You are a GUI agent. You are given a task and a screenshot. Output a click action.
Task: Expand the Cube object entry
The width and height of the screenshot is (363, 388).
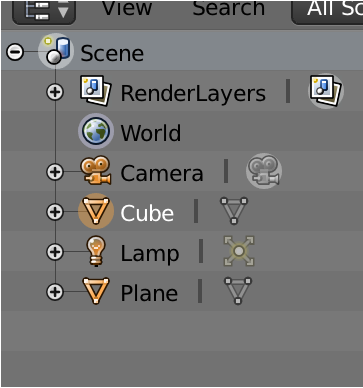[x=55, y=212]
